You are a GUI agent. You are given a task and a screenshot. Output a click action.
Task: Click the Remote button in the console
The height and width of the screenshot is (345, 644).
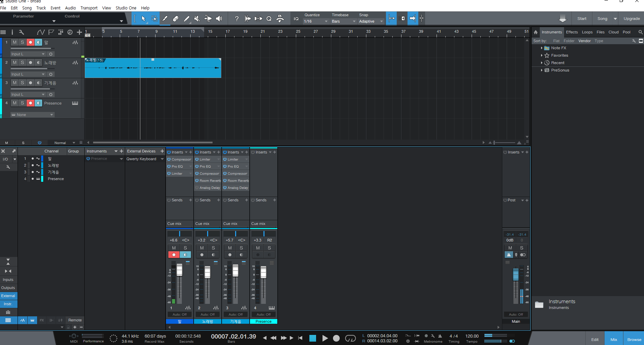(x=75, y=320)
